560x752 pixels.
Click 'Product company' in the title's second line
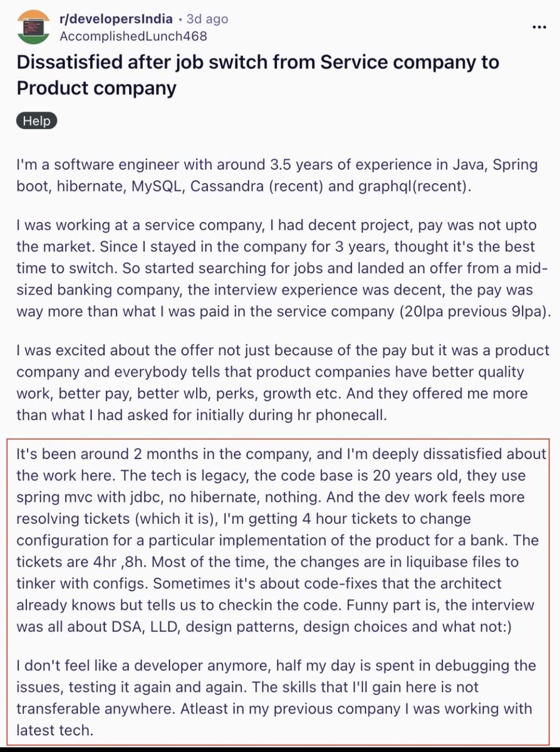click(96, 88)
